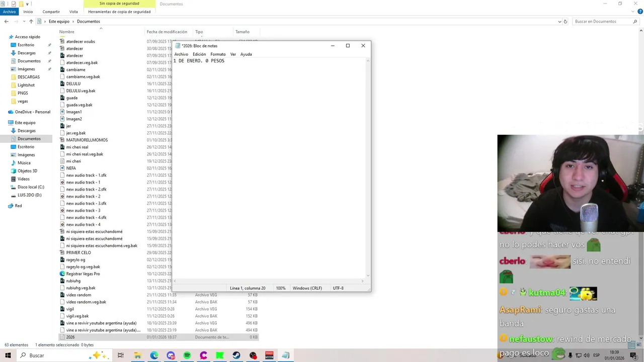Open pinned Escritorio under Acceso rápido
Viewport: 644px width, 362px height.
[x=26, y=45]
